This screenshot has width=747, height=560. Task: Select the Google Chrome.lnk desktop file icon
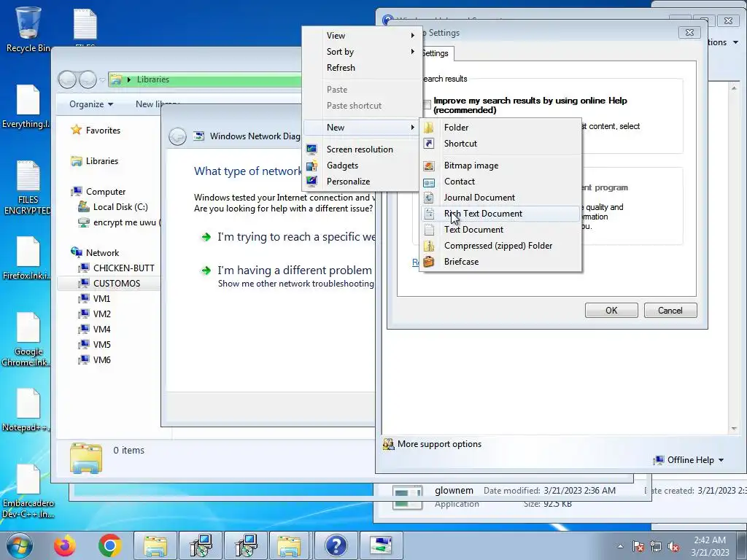[27, 340]
